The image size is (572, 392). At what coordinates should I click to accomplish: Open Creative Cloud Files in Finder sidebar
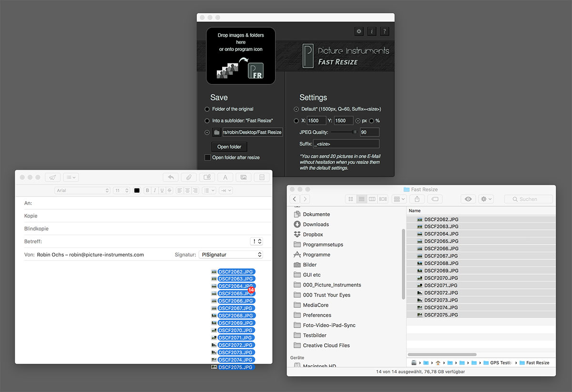point(326,345)
